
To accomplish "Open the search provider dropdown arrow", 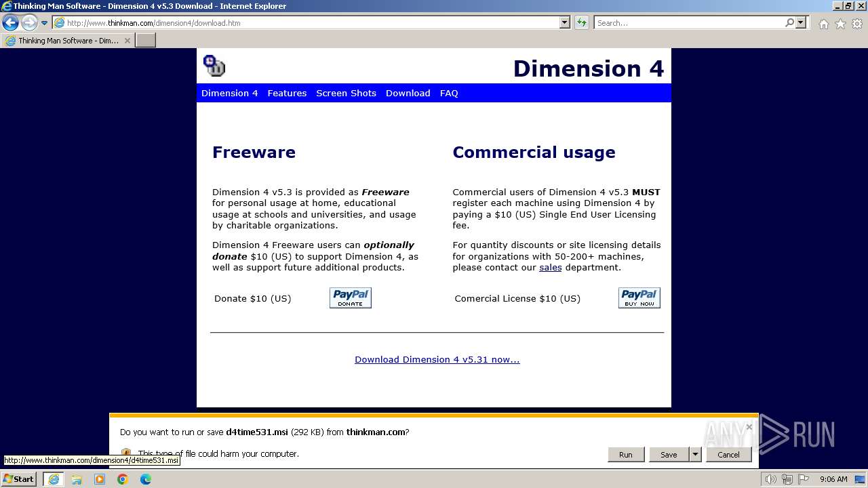I will point(802,22).
